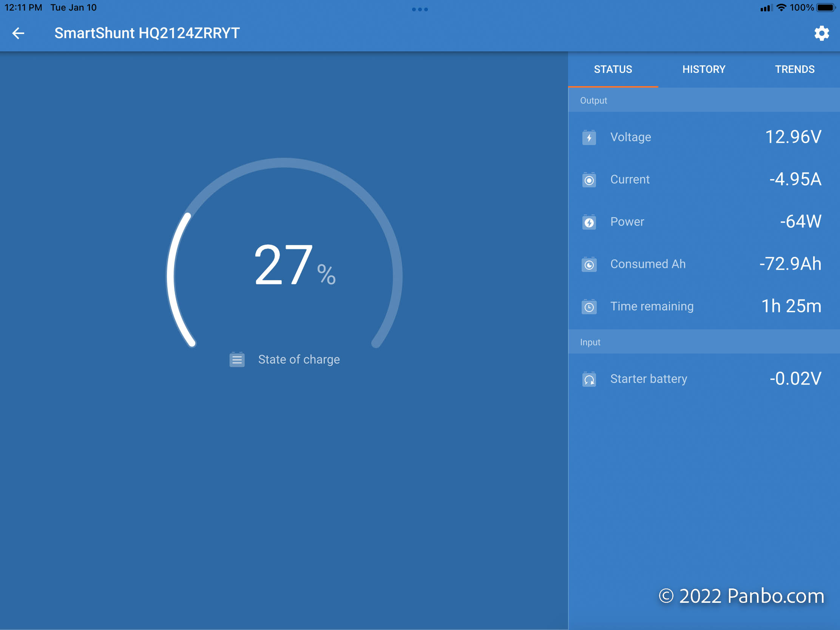The image size is (840, 630).
Task: Tap the Starter battery icon
Action: point(589,379)
